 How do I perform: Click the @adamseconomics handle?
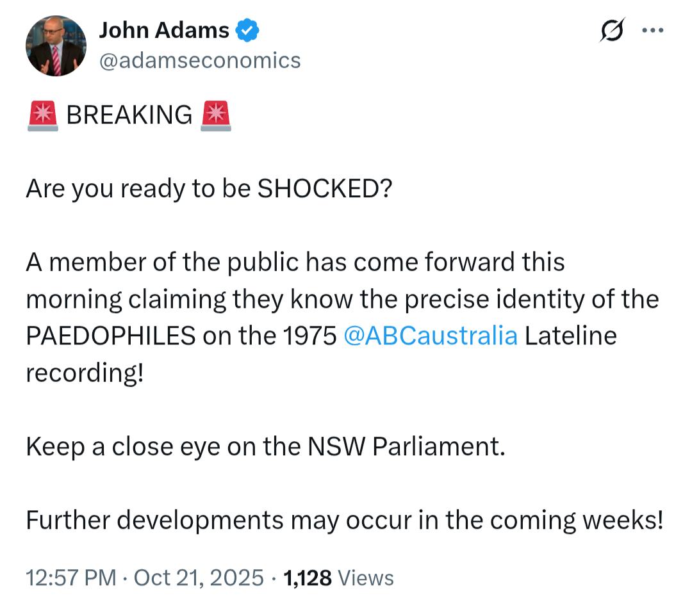click(201, 60)
